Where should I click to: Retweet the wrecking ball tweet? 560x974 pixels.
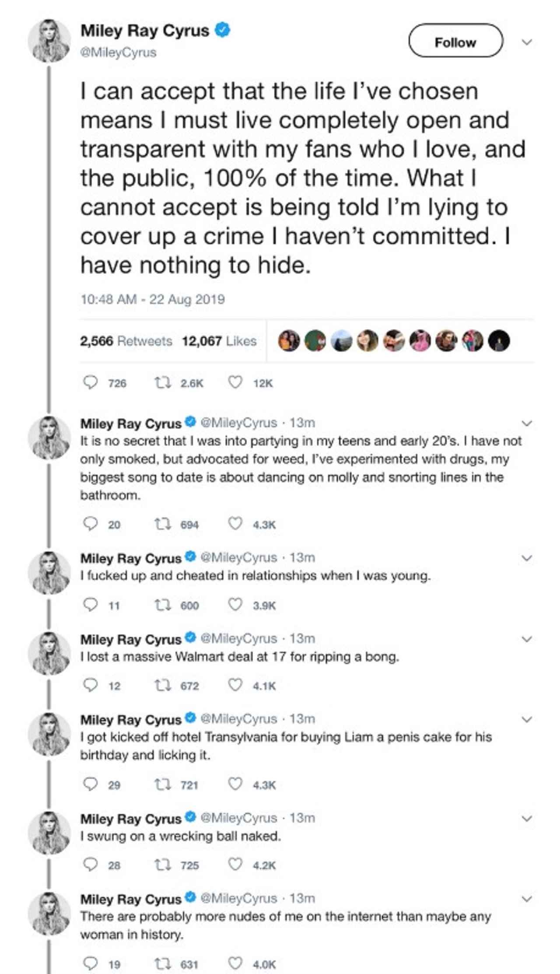163,865
